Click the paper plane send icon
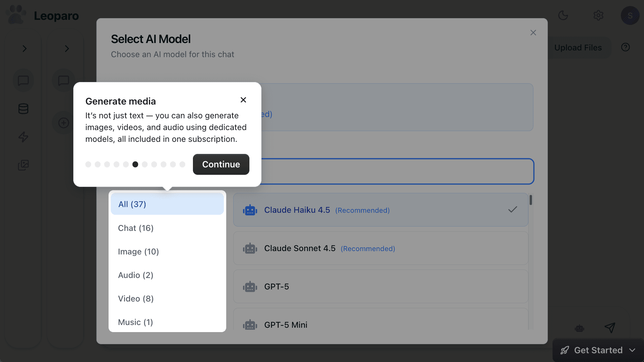 610,327
